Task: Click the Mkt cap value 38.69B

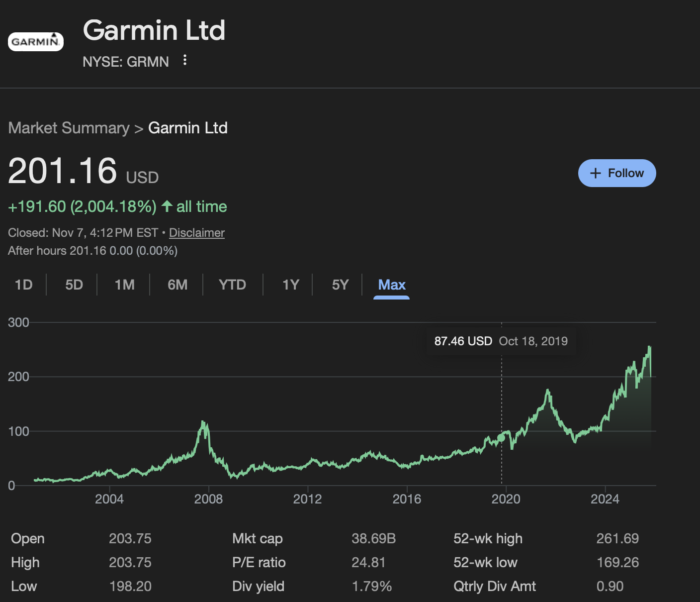Action: tap(373, 538)
